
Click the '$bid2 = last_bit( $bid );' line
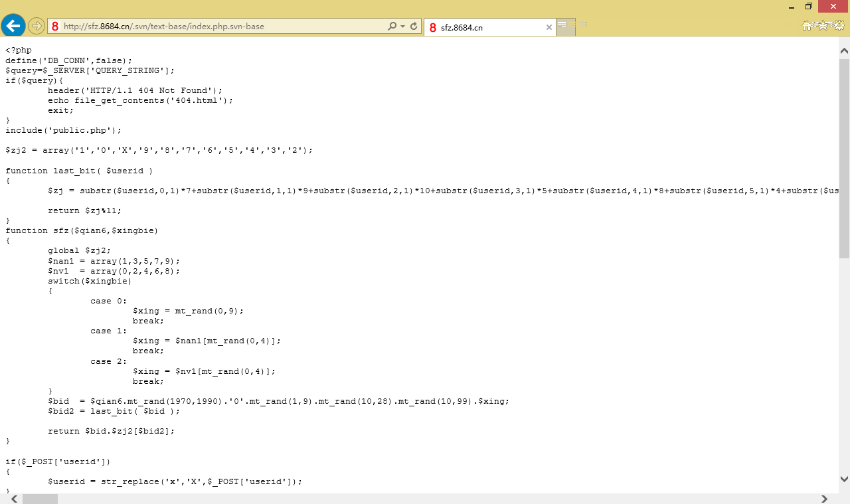(x=114, y=411)
